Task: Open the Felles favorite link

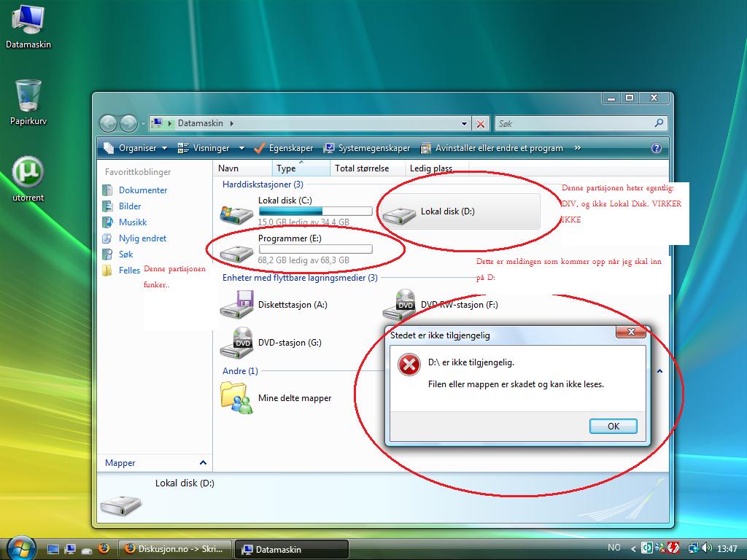Action: 129,271
